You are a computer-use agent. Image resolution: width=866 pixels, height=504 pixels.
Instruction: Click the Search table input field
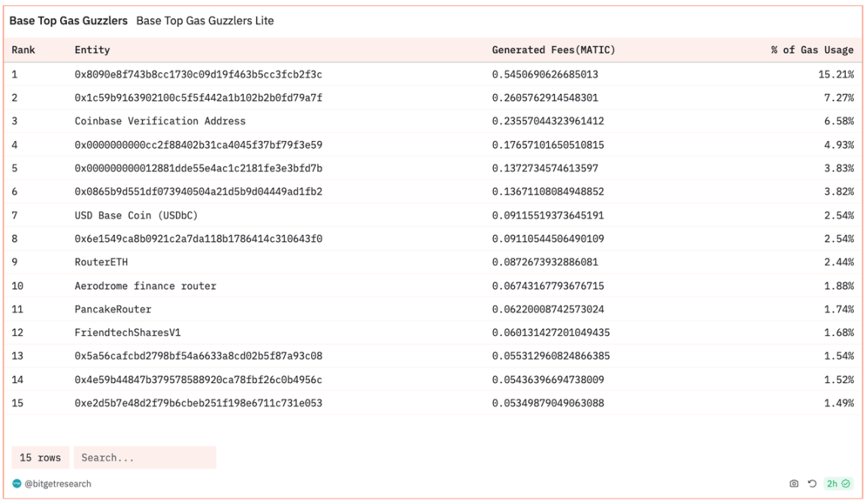(144, 457)
